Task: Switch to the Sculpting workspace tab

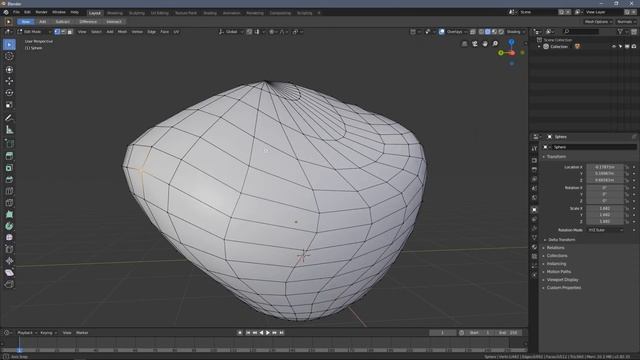Action: click(137, 13)
